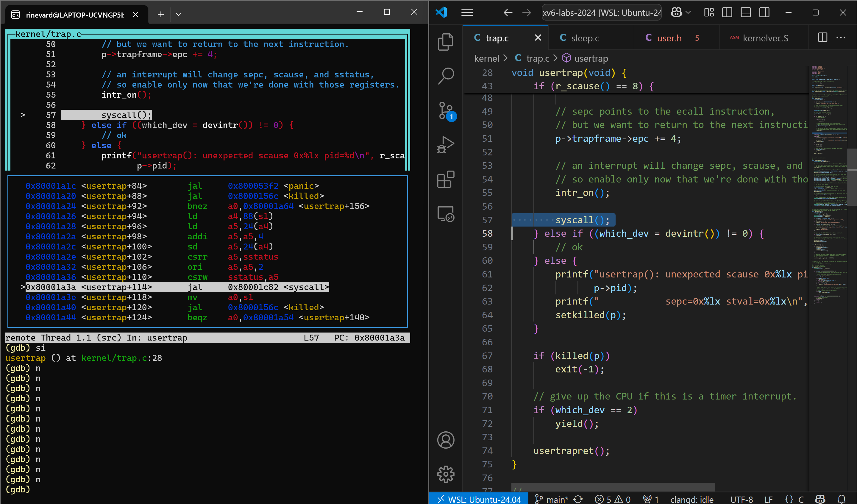Expand the Copilot dropdown chevron in title bar

[x=688, y=13]
